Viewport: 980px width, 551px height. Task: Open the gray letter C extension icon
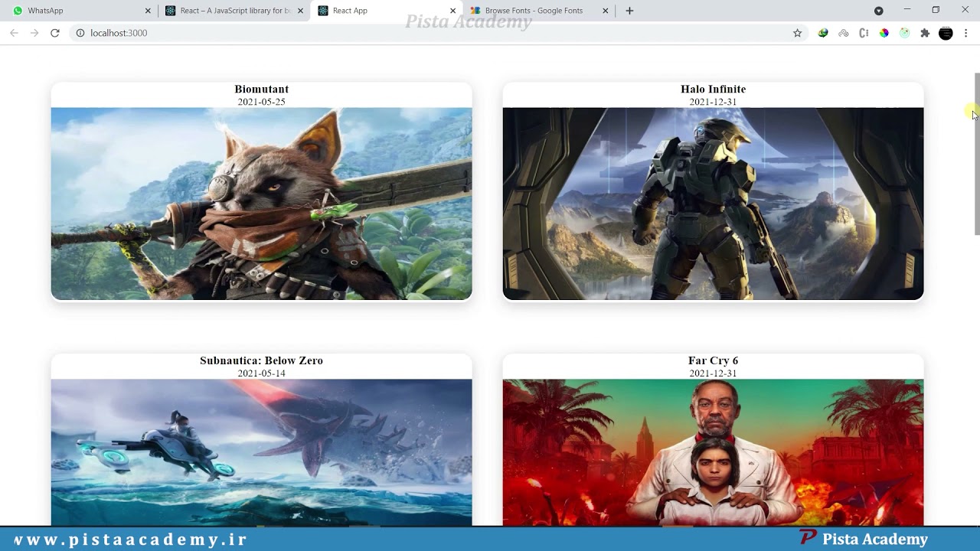coord(864,33)
